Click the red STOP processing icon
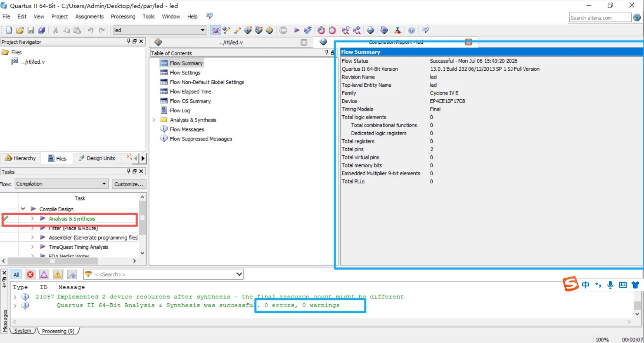Screen dimensions: 644x343 (283, 30)
